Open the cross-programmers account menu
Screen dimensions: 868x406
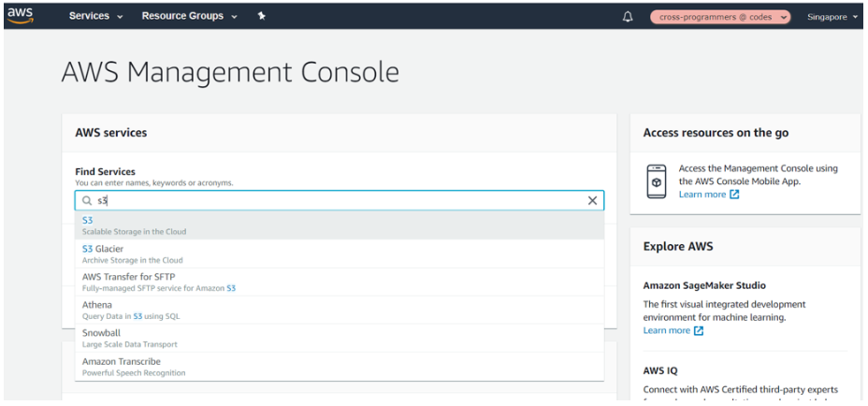point(720,17)
